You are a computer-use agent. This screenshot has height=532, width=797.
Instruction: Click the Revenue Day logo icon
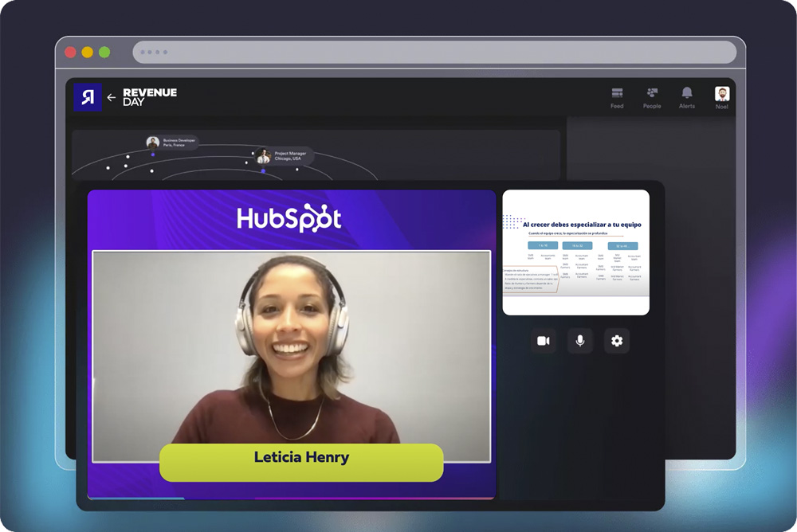pyautogui.click(x=88, y=97)
